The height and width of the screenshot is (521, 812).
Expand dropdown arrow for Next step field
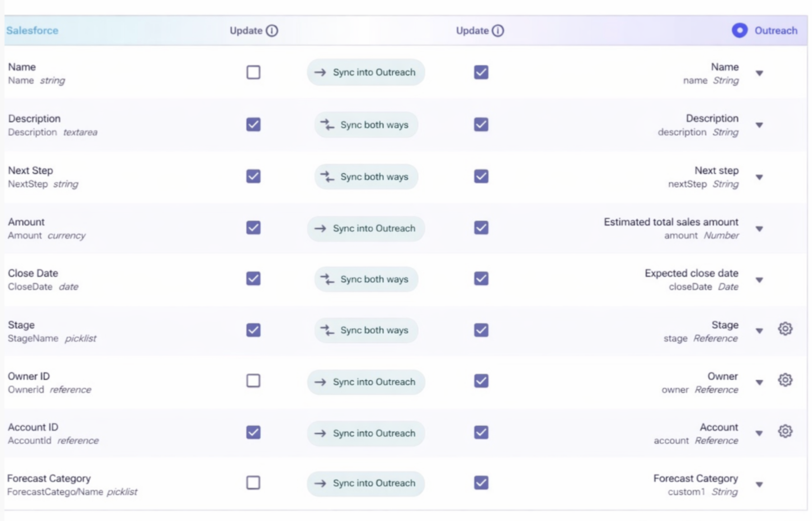pos(760,177)
